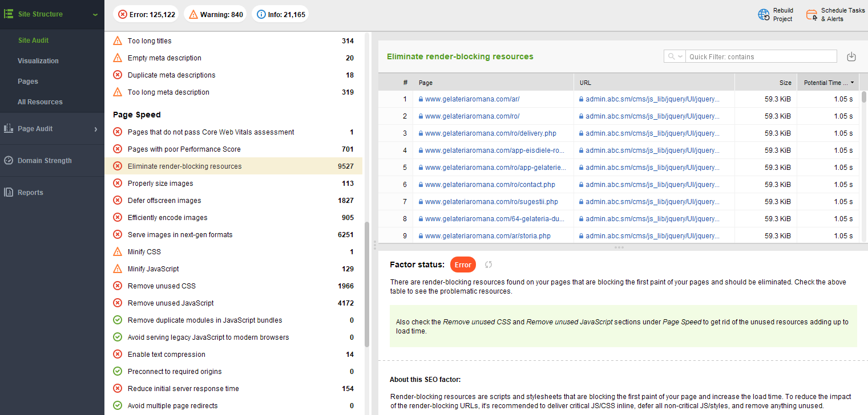Collapse the Site Structure section
Viewport: 868px width, 415px height.
pyautogui.click(x=95, y=14)
